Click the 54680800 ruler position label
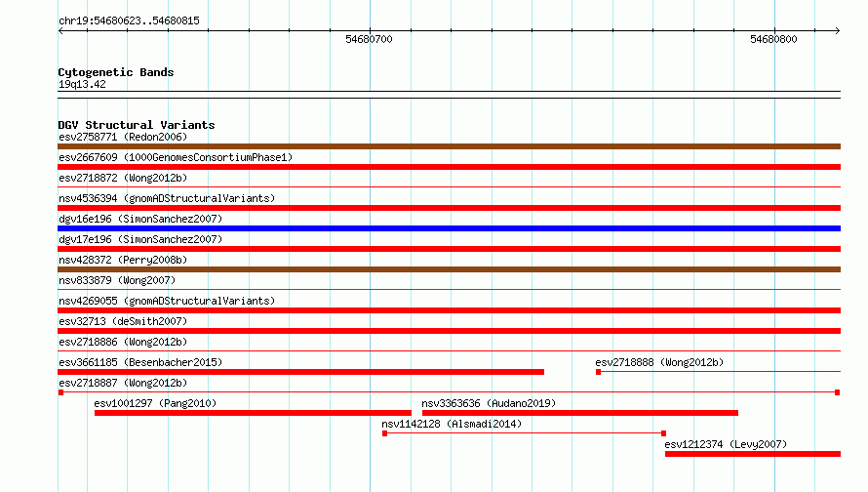This screenshot has height=492, width=868. (x=773, y=39)
